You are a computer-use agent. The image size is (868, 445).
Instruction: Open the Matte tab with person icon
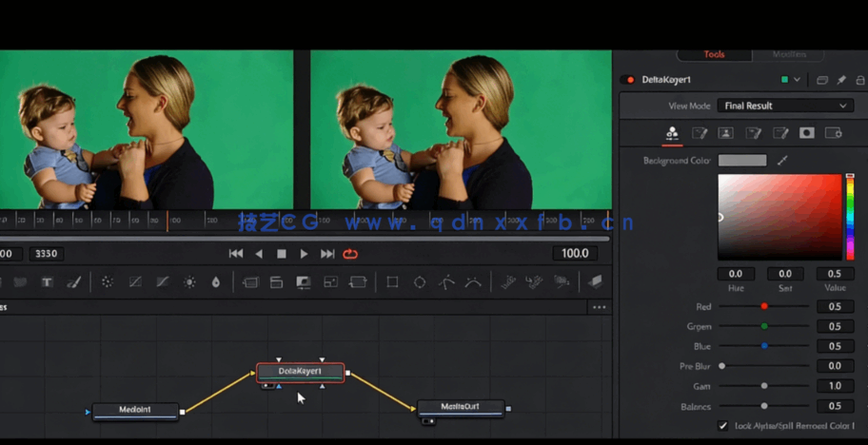click(x=726, y=133)
